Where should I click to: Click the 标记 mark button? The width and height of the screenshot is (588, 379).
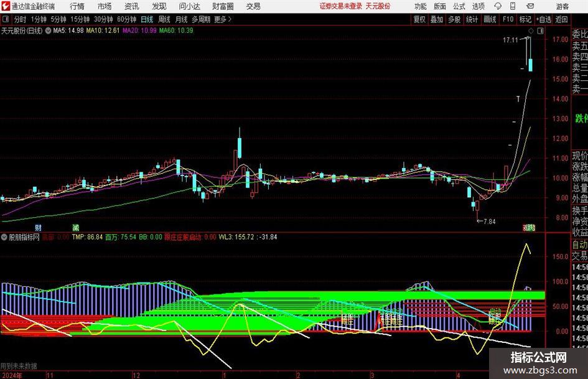point(525,19)
